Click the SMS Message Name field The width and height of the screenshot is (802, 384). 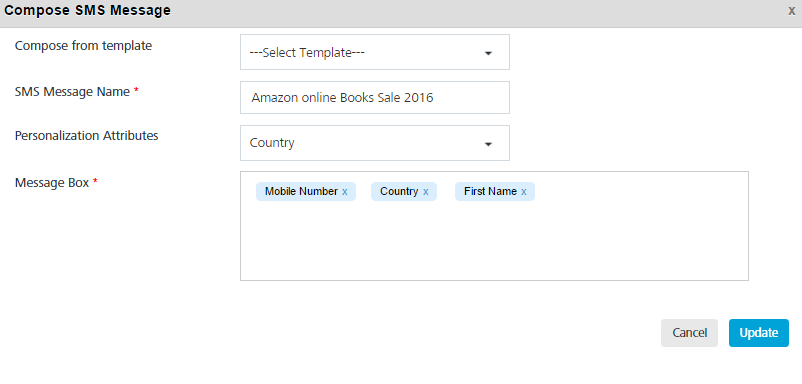pyautogui.click(x=375, y=98)
